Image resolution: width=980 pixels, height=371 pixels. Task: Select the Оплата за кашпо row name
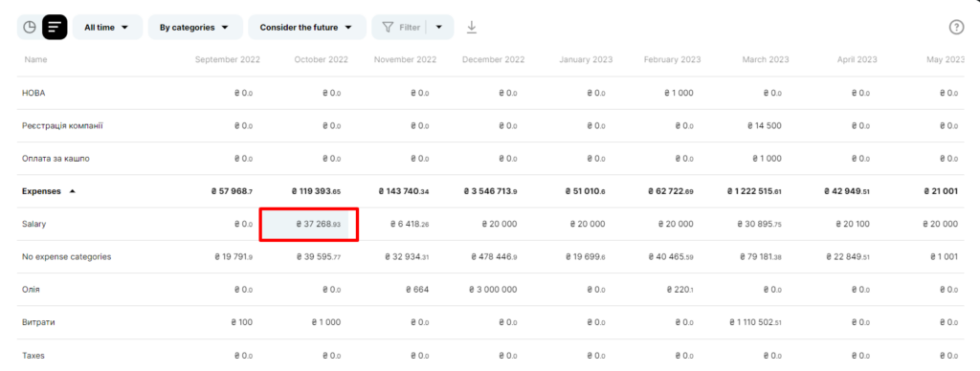(56, 159)
